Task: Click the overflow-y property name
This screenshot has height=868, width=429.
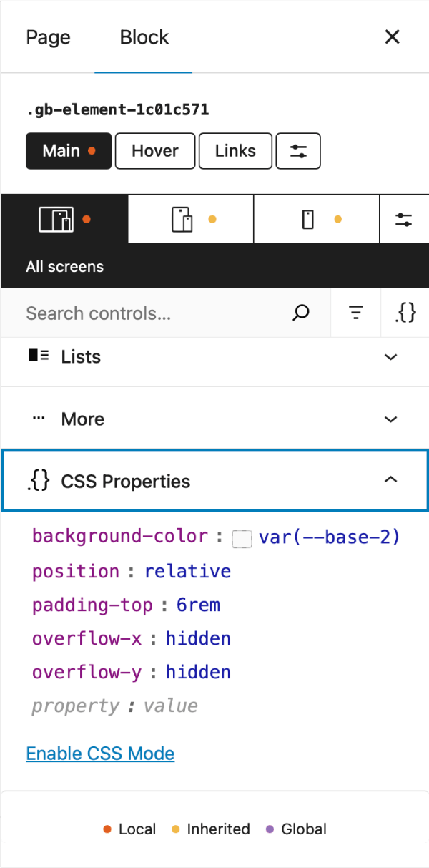Action: click(x=87, y=672)
